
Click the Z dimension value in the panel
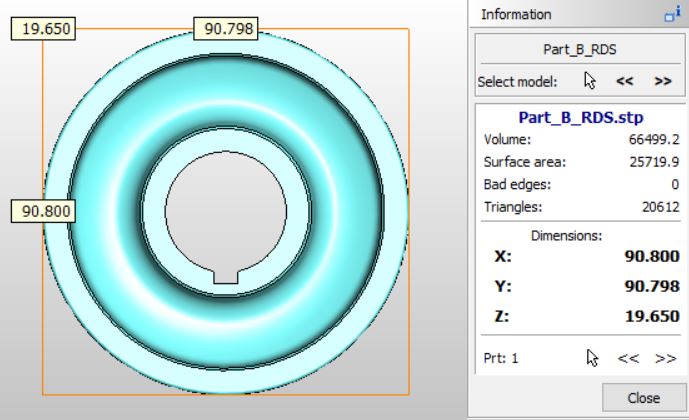click(652, 317)
